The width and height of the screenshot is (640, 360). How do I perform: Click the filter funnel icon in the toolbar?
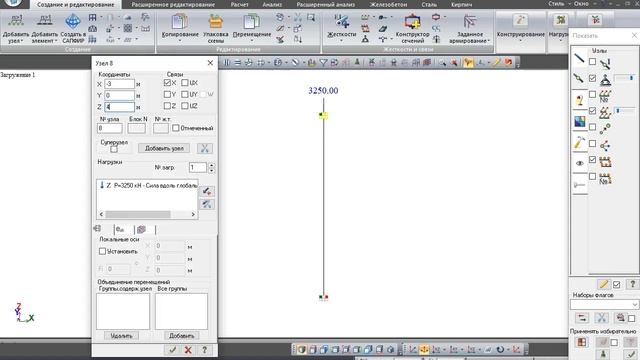point(323,62)
